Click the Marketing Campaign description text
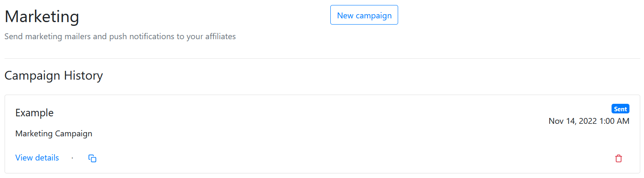644x178 pixels. click(54, 133)
